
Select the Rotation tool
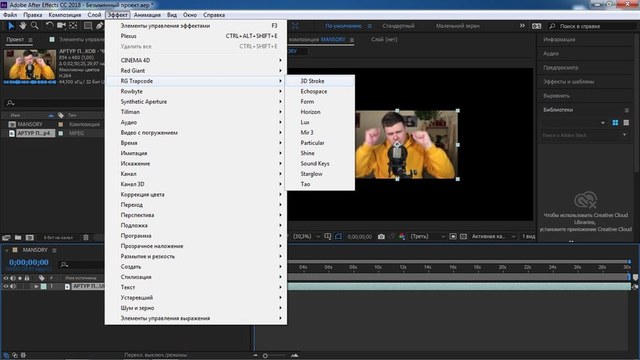(49, 26)
